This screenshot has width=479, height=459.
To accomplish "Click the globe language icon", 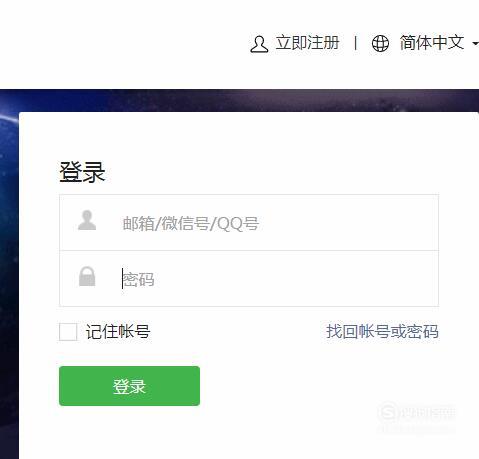I will (x=380, y=43).
